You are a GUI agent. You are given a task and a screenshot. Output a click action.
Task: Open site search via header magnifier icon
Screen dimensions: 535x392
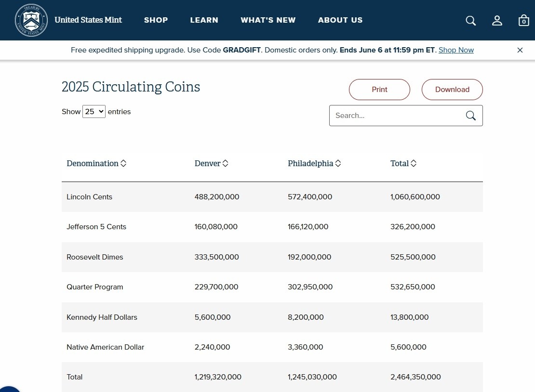[x=470, y=20]
